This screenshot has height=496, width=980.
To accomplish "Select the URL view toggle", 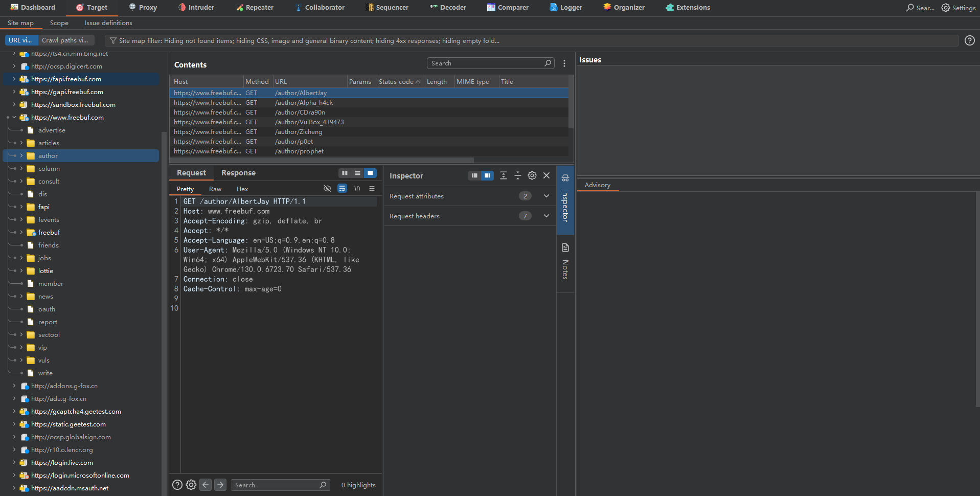I will pos(21,40).
